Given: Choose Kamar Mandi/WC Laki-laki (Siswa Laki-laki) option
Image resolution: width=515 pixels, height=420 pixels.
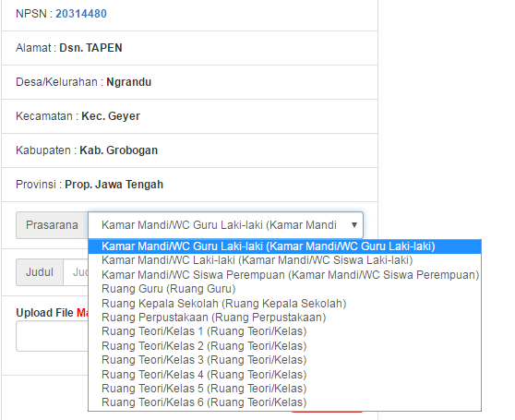Looking at the screenshot, I should tap(285, 260).
